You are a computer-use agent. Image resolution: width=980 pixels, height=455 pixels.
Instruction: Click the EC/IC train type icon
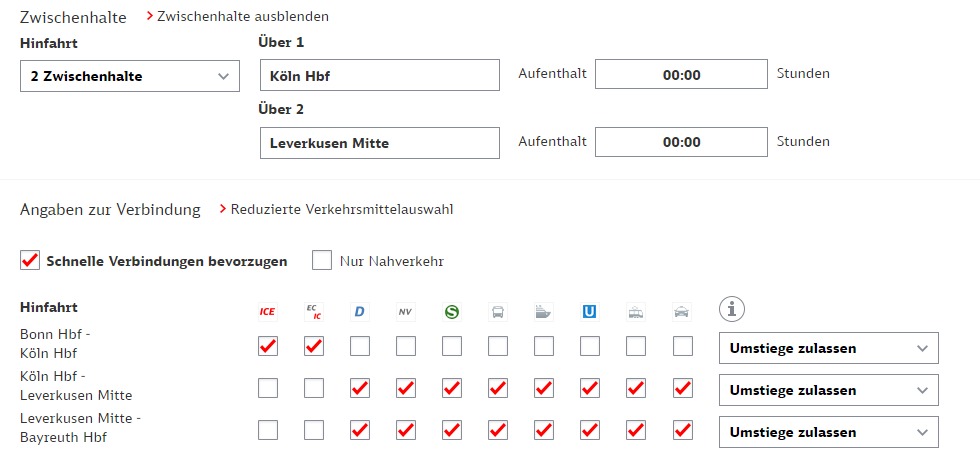[314, 311]
